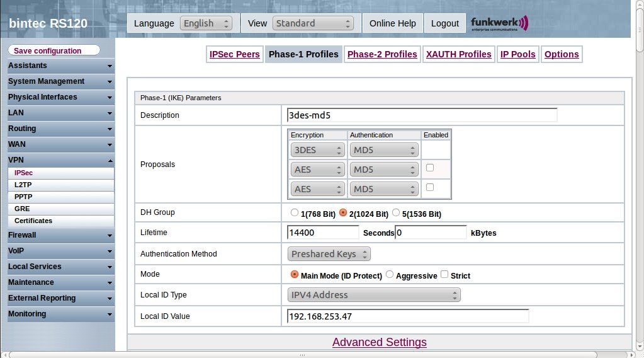Click the Lifetime seconds input field
The height and width of the screenshot is (358, 644).
coord(323,233)
